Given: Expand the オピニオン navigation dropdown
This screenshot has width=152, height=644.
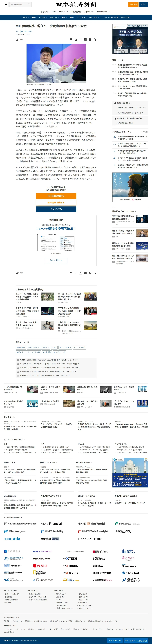Looking at the screenshot, I should [82, 18].
